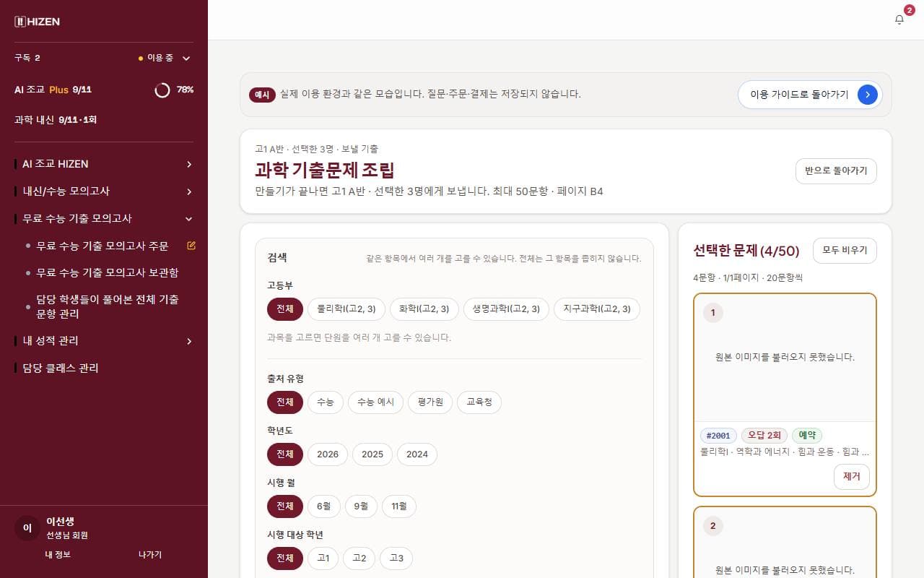Select 수능 예시 source type chip
Image resolution: width=924 pixels, height=578 pixels.
(375, 402)
